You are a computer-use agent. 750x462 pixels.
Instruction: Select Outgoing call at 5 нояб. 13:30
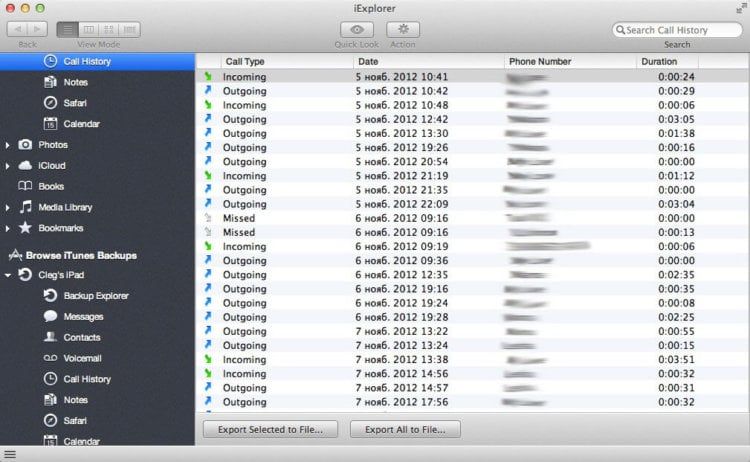473,133
